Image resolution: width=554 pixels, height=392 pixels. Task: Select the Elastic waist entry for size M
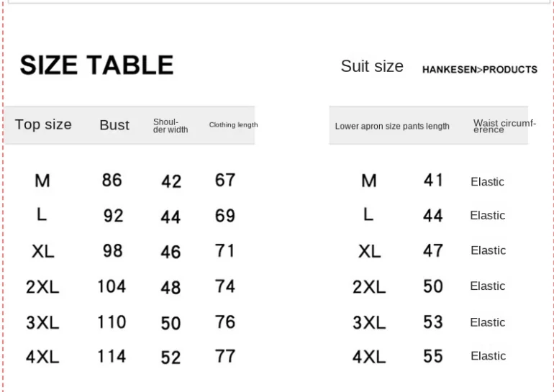[487, 182]
